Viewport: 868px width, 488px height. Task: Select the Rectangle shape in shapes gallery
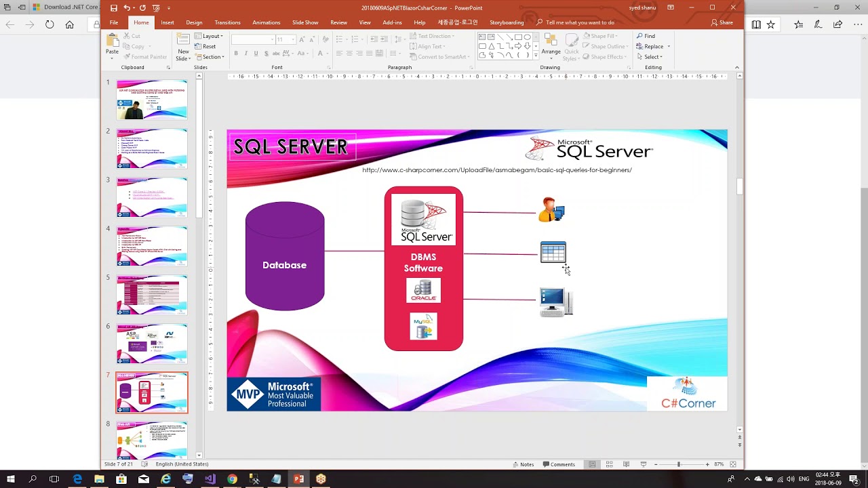pyautogui.click(x=518, y=37)
